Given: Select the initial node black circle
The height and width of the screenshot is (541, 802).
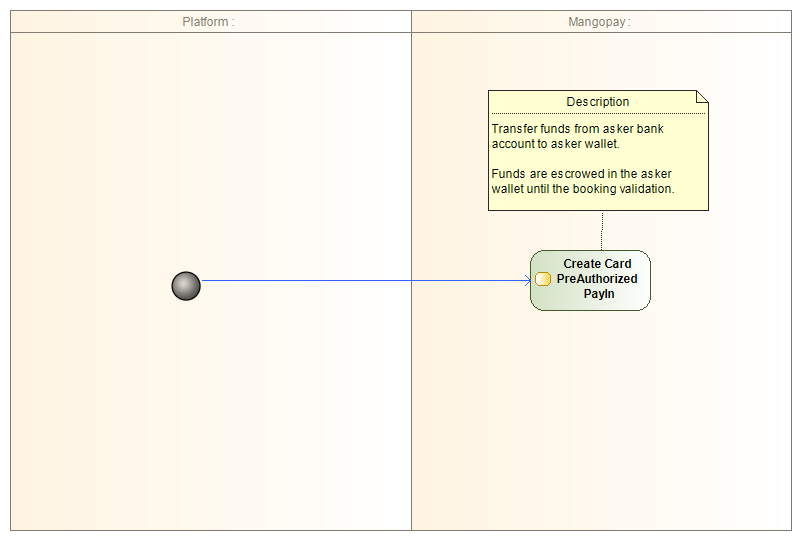Looking at the screenshot, I should tap(186, 286).
